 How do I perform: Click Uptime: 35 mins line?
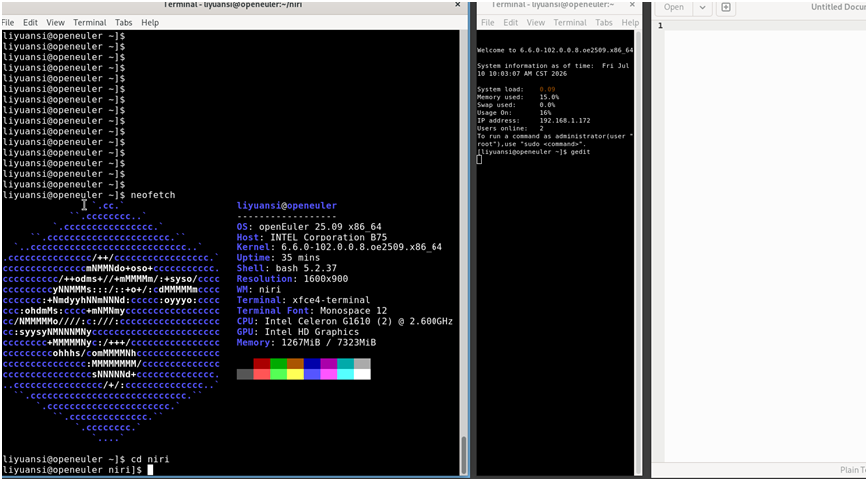pos(278,258)
